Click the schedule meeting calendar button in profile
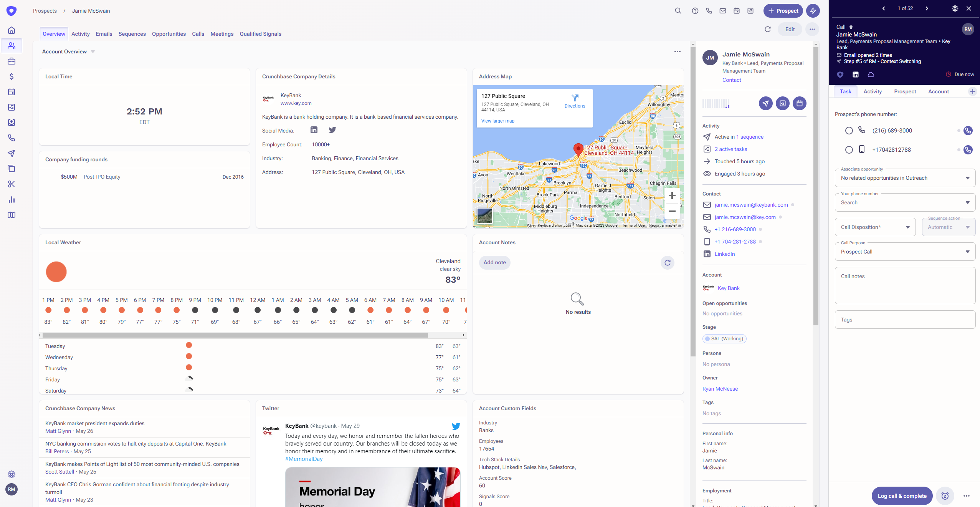 pos(799,103)
